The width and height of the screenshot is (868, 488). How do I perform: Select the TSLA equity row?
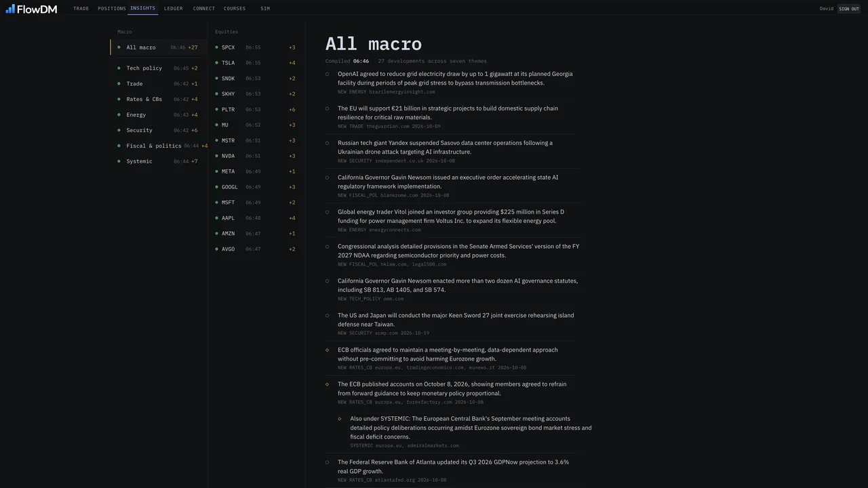click(256, 63)
